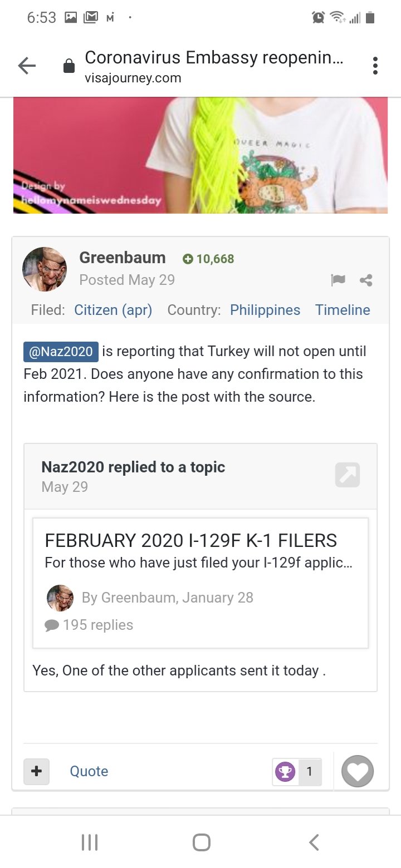Image resolution: width=401 pixels, height=868 pixels.
Task: Open the browser three-dot menu
Action: click(x=375, y=66)
